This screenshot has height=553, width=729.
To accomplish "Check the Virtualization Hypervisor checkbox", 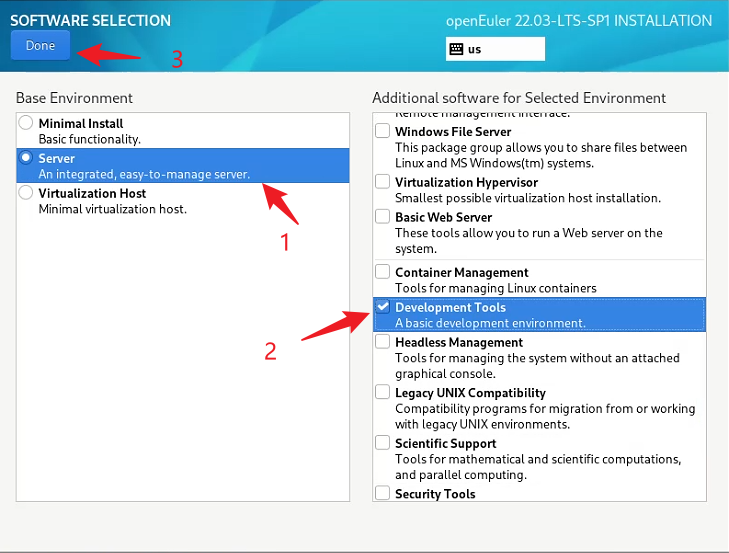I will point(382,181).
